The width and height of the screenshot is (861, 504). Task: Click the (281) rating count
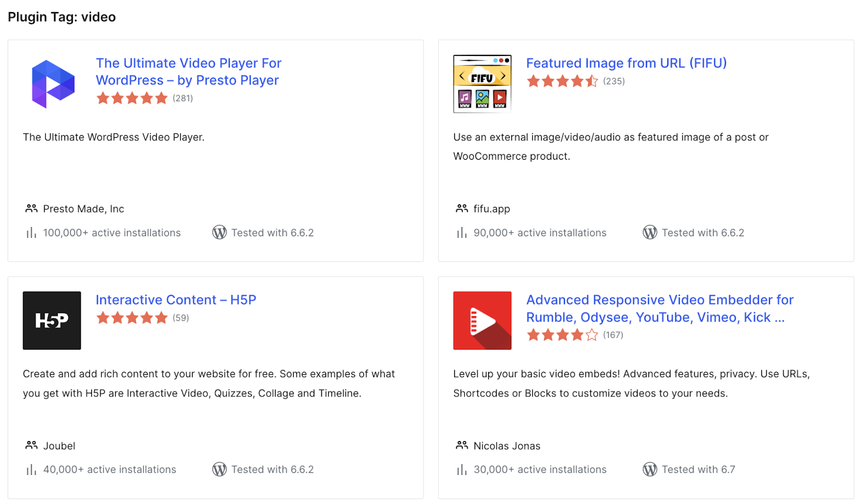coord(183,98)
